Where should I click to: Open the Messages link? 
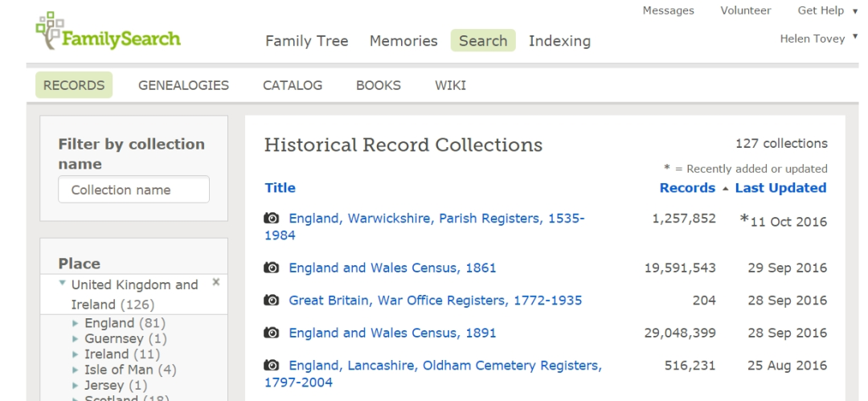(x=668, y=10)
